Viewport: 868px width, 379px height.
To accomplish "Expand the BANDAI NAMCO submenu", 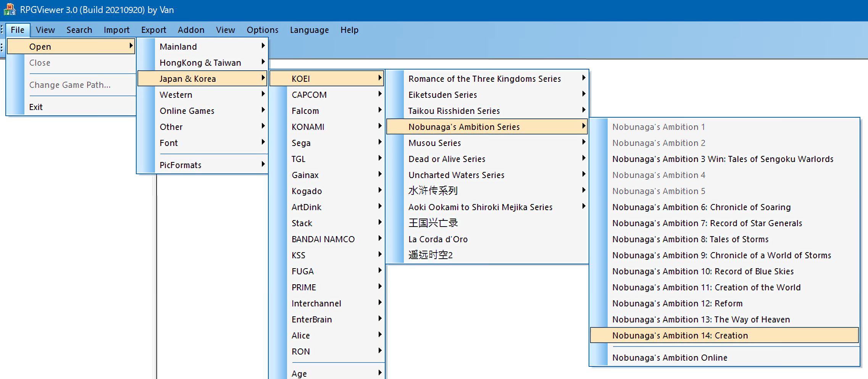I will 323,239.
